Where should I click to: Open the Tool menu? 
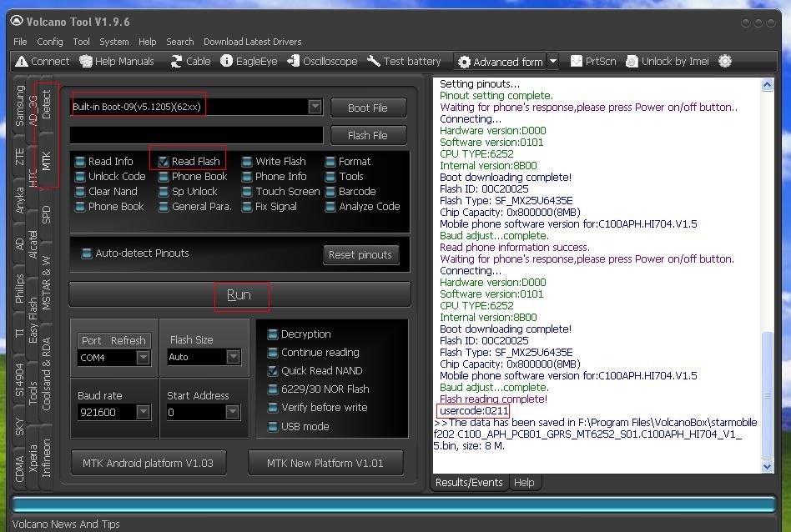[x=81, y=42]
